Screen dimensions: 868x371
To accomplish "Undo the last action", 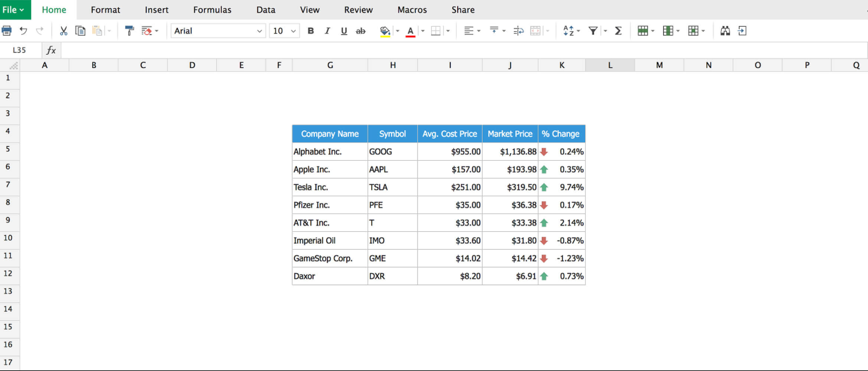I will 23,30.
